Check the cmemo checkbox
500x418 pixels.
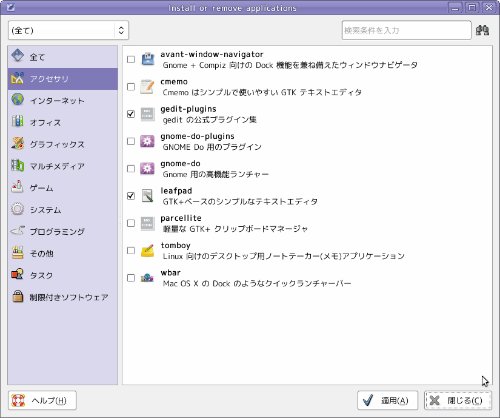(x=131, y=87)
